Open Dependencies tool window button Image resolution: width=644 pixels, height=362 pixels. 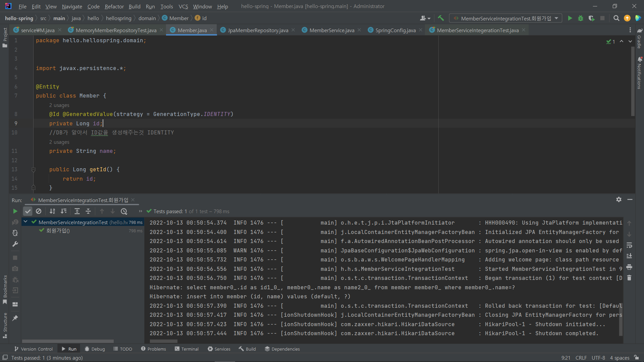(x=282, y=349)
